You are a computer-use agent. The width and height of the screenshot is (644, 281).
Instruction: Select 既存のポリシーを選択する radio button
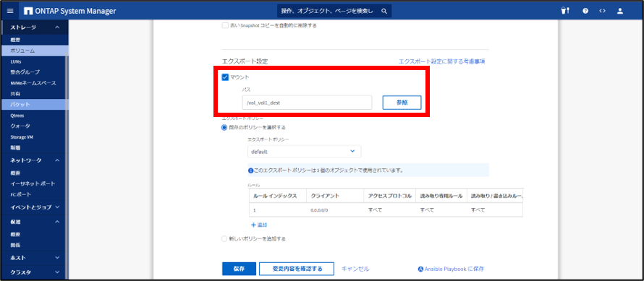[224, 127]
